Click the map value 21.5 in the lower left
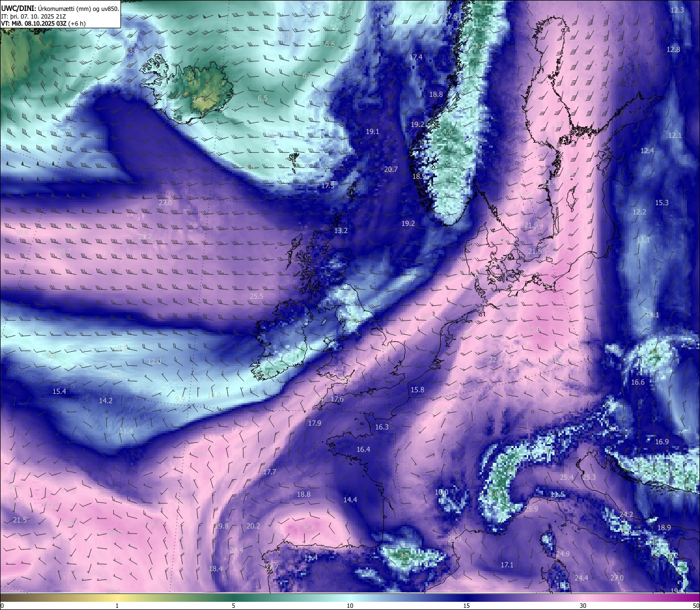 pyautogui.click(x=19, y=520)
